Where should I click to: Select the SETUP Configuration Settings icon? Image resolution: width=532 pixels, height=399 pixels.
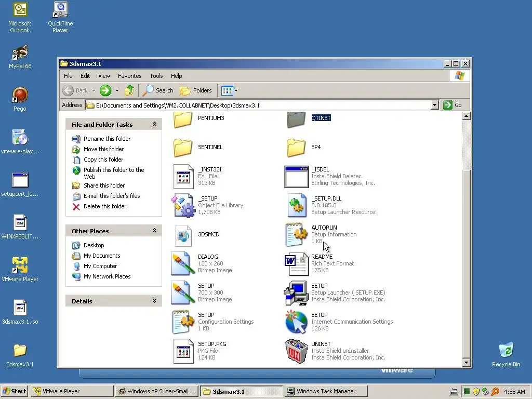(x=183, y=322)
